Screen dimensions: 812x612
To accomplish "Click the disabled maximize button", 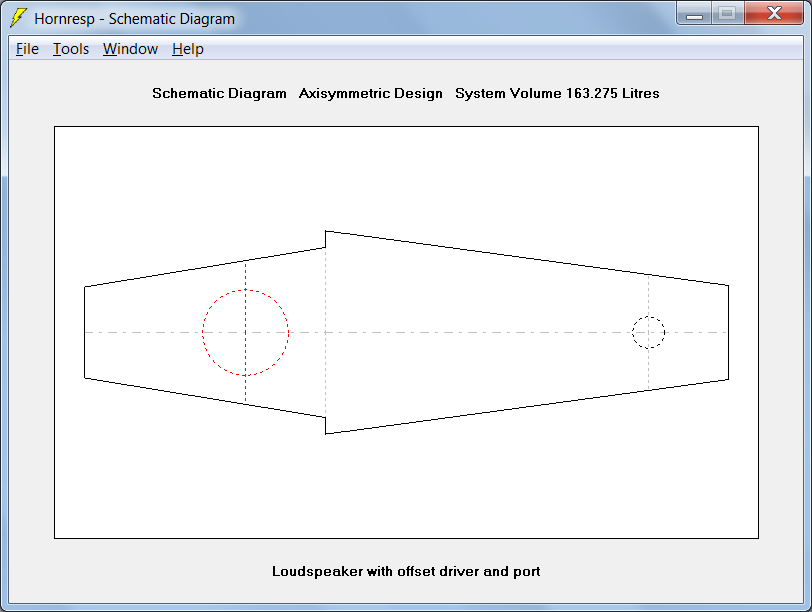I will coord(728,14).
